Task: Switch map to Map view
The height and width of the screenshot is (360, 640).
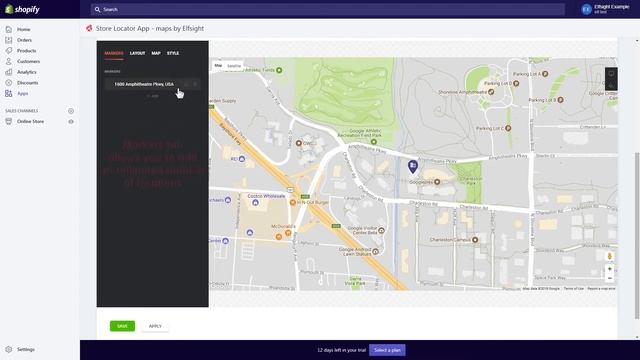Action: [218, 66]
